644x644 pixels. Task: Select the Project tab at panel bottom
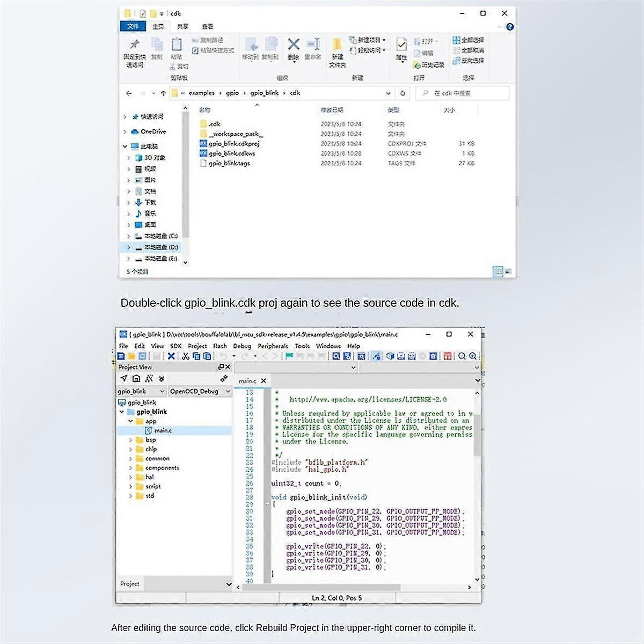(130, 584)
